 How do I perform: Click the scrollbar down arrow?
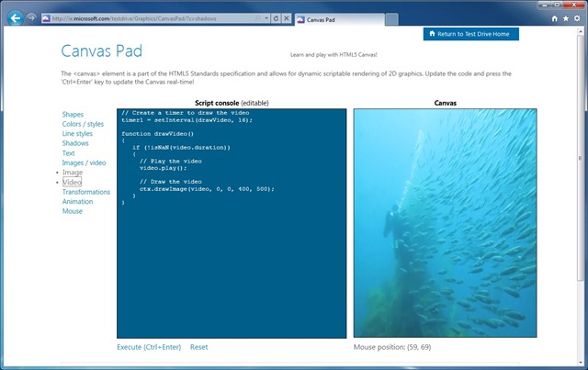581,362
